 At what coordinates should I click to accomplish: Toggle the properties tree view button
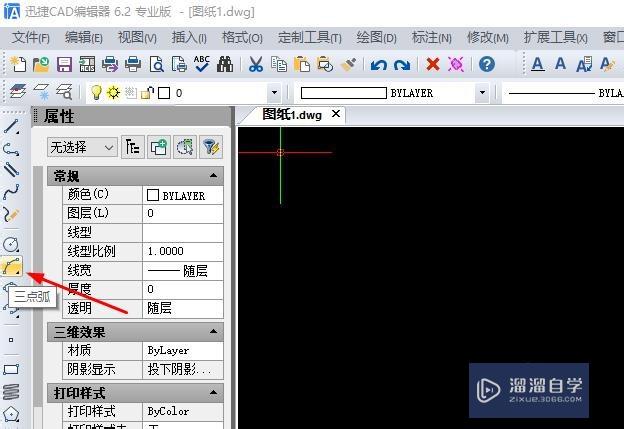[x=133, y=147]
